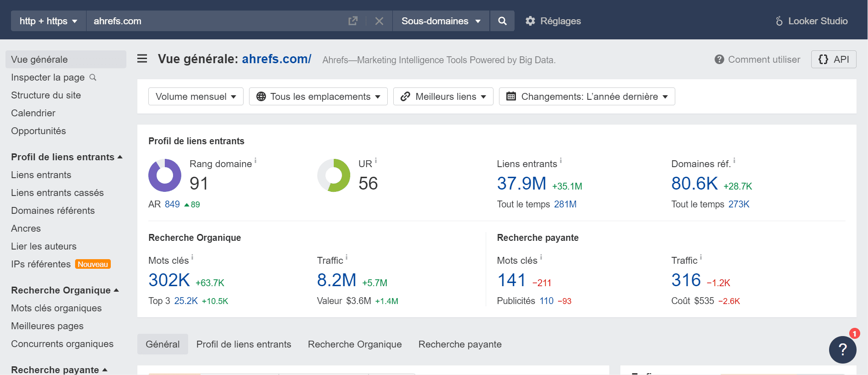The height and width of the screenshot is (375, 868).
Task: Click the info icon next to Domaines réf.
Action: tap(734, 161)
